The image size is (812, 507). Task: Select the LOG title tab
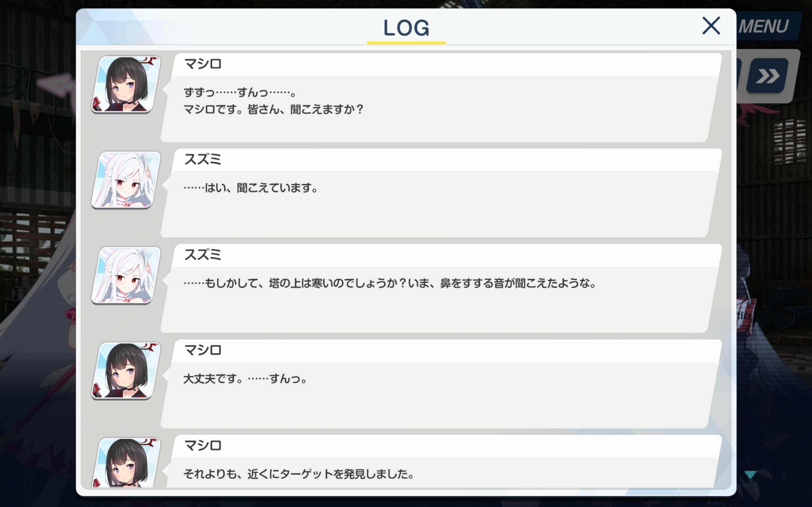pyautogui.click(x=406, y=28)
